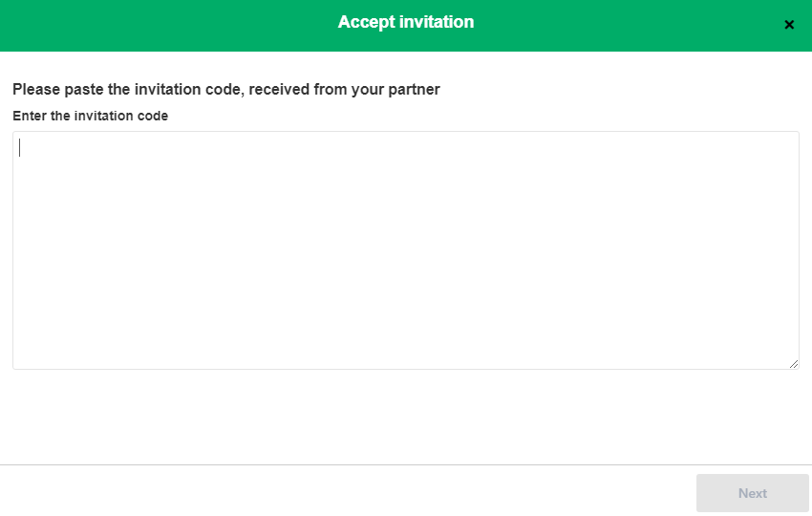Exit the invitation window via X
Screen dimensions: 812x516
click(x=789, y=25)
